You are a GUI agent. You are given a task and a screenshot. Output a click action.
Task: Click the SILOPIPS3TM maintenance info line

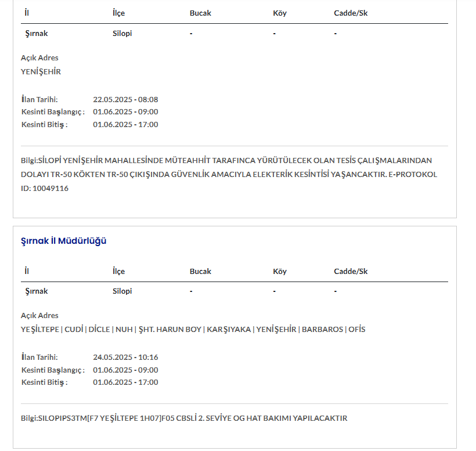pos(184,418)
